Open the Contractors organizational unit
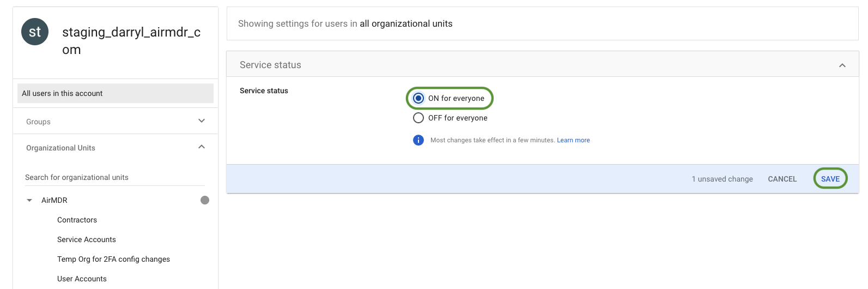Image resolution: width=868 pixels, height=289 pixels. [x=77, y=220]
